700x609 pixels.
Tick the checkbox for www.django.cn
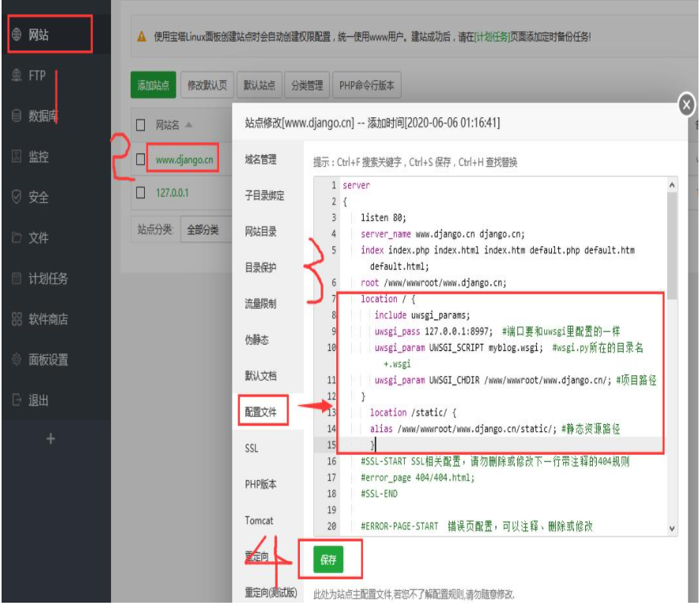pyautogui.click(x=140, y=159)
